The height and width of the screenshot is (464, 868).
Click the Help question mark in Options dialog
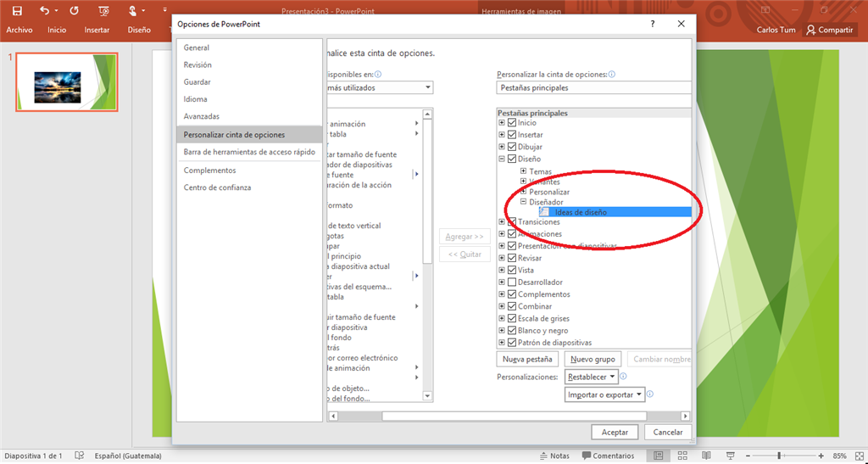653,24
